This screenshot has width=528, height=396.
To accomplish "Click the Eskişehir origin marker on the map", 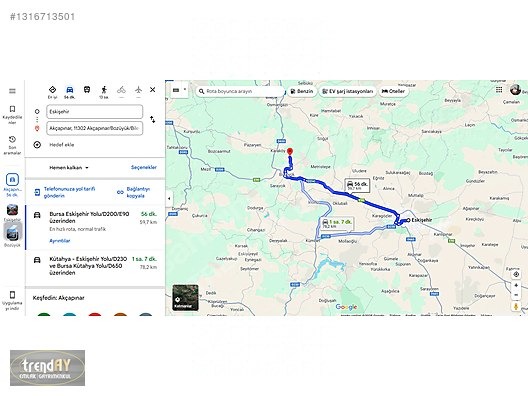I will pos(408,220).
